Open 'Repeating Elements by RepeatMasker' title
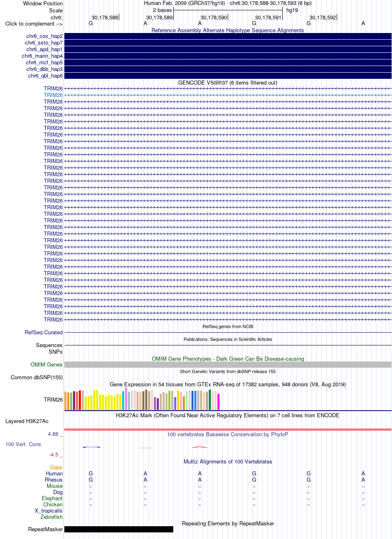 tap(228, 523)
